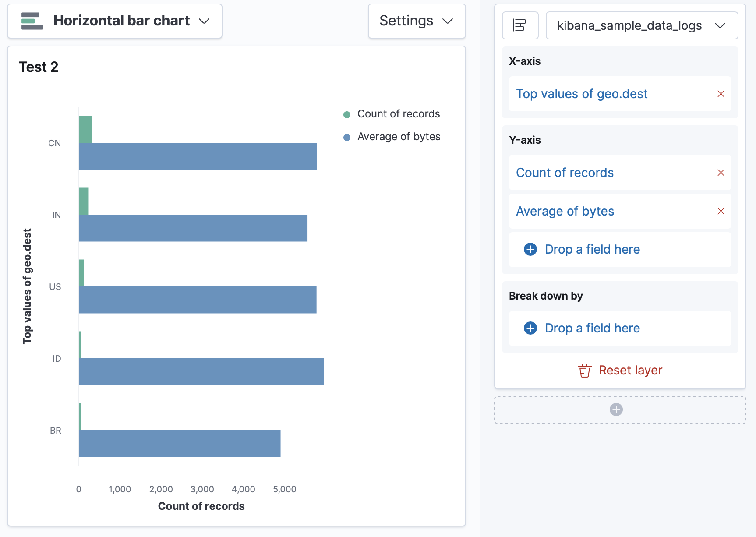The height and width of the screenshot is (537, 756).
Task: Edit the Top values of geo.dest configuration
Action: click(x=582, y=94)
